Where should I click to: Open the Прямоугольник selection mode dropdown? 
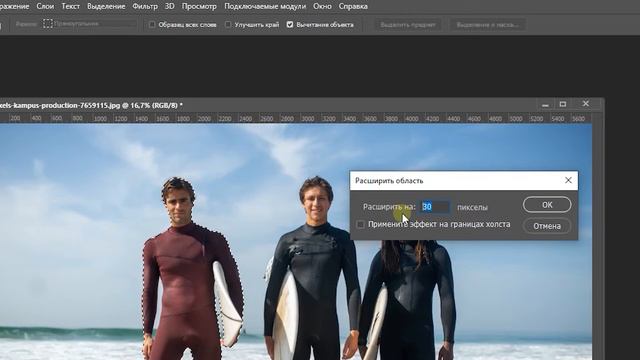pos(90,24)
